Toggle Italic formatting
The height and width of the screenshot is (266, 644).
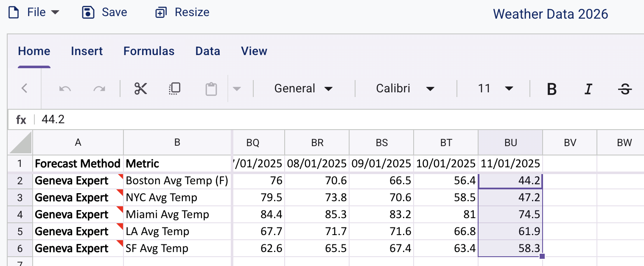coord(588,89)
